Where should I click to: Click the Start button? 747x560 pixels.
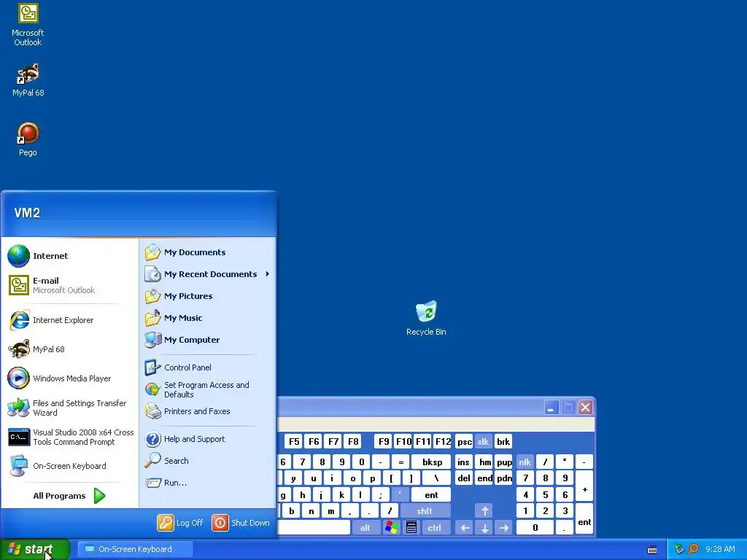[35, 549]
